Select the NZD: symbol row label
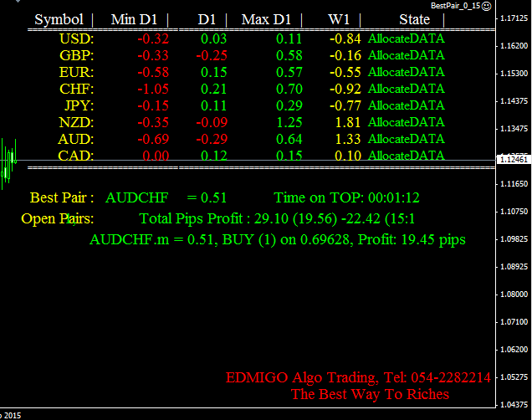Viewport: 532px width, 420px height. 76,122
